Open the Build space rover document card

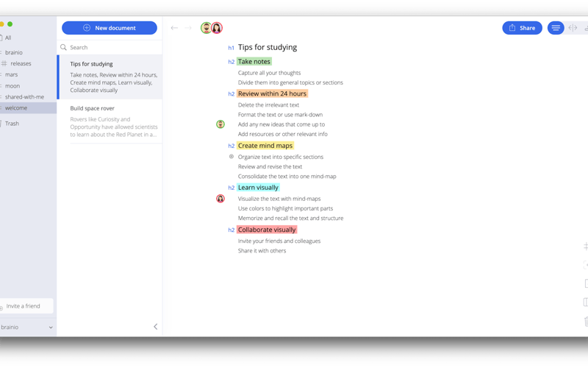110,121
